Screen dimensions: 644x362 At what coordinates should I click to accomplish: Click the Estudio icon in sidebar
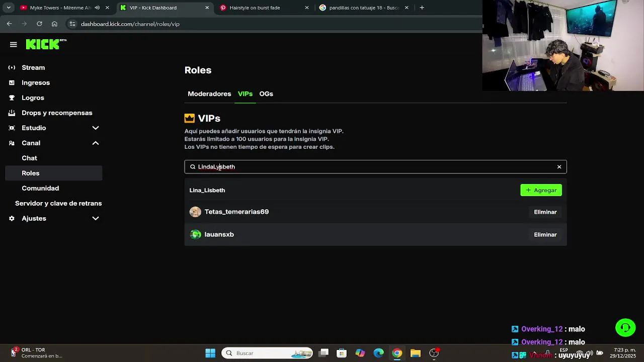(12, 128)
